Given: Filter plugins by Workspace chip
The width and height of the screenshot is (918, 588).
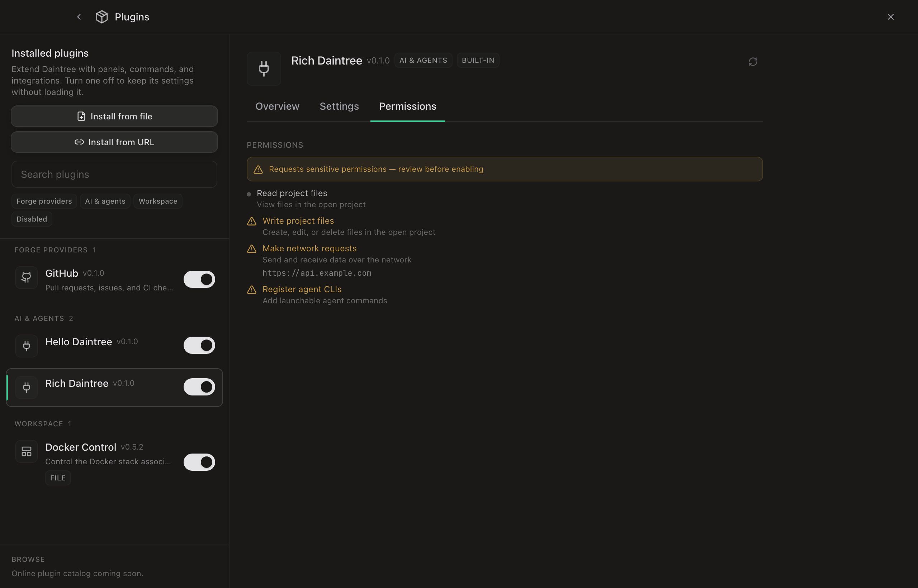Looking at the screenshot, I should 158,201.
